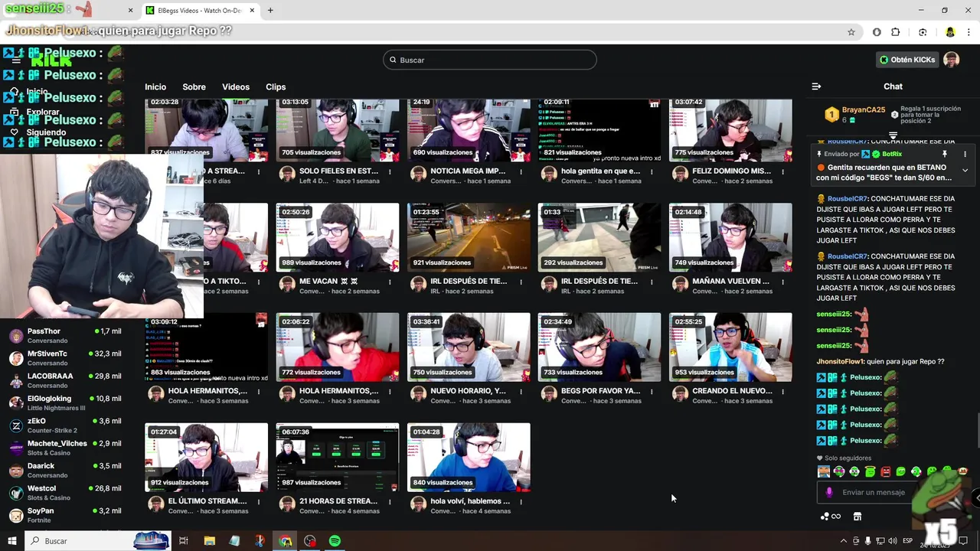Image resolution: width=980 pixels, height=551 pixels.
Task: Insert the green halo angel emote
Action: (x=871, y=471)
